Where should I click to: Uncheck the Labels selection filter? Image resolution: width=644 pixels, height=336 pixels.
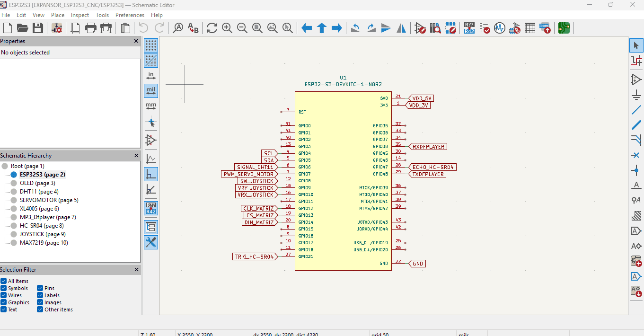coord(40,295)
